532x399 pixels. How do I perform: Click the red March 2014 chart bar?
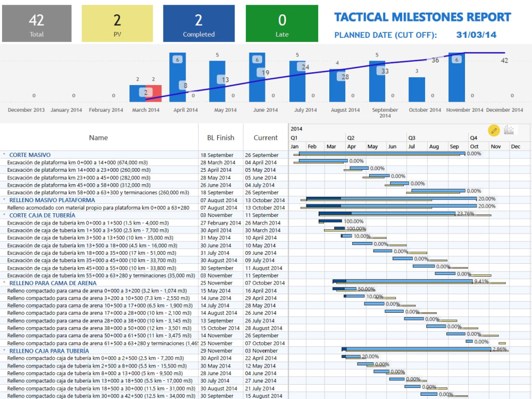pyautogui.click(x=154, y=94)
